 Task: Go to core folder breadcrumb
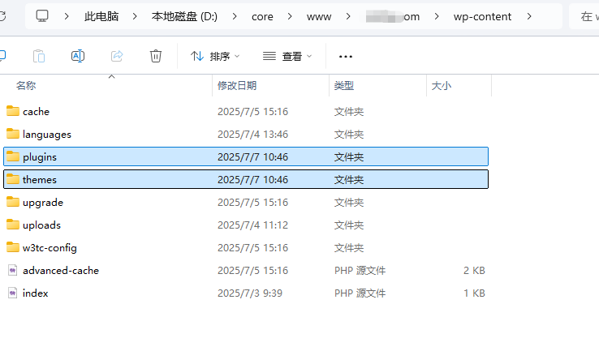(x=262, y=17)
